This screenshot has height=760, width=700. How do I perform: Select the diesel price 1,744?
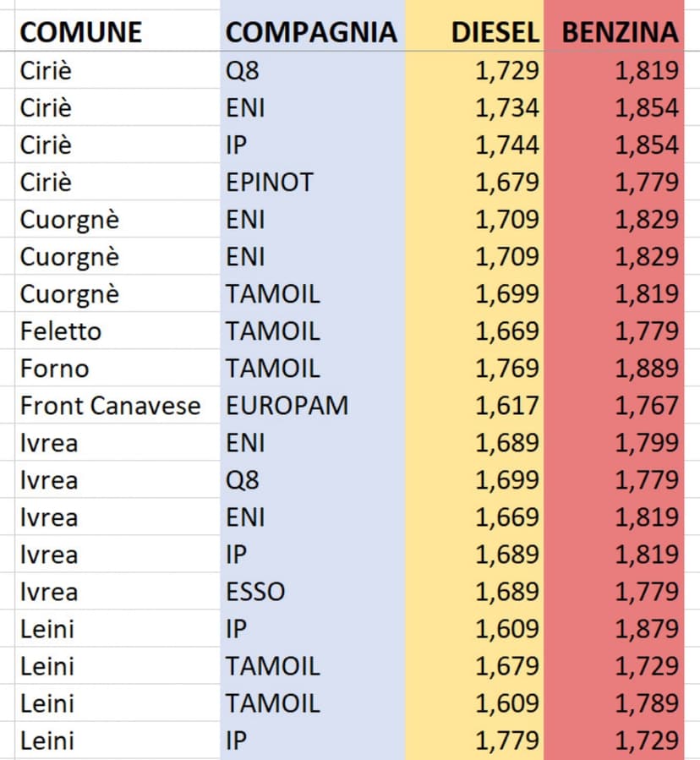pos(507,145)
